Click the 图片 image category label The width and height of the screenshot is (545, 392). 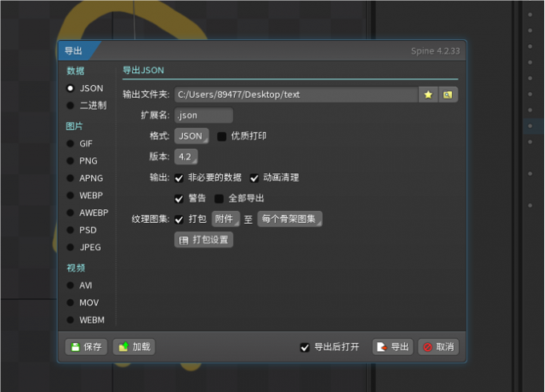pos(75,126)
